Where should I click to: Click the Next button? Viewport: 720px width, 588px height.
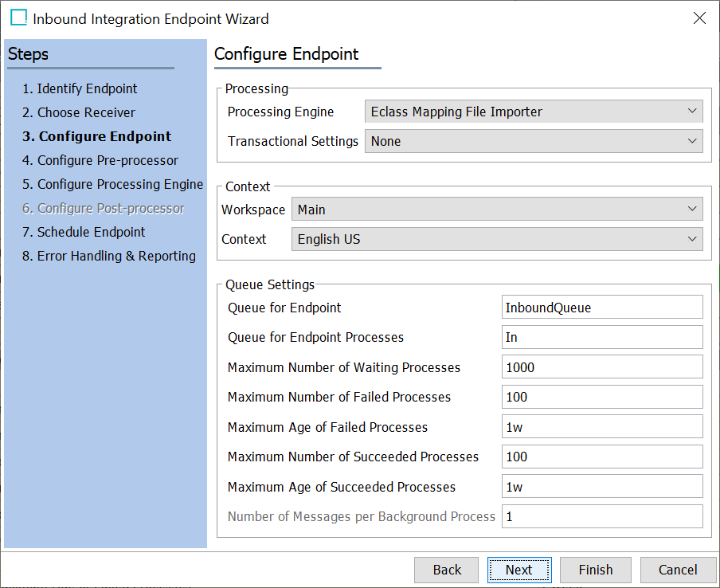click(x=519, y=570)
